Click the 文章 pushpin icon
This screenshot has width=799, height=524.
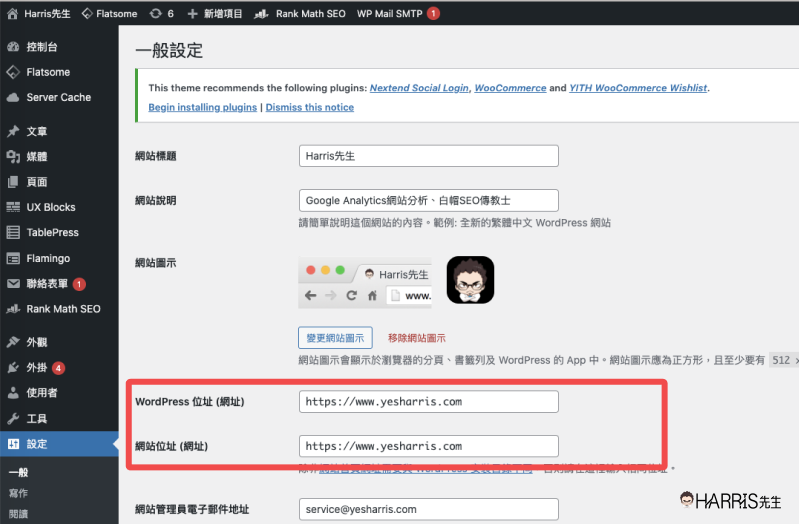[13, 132]
